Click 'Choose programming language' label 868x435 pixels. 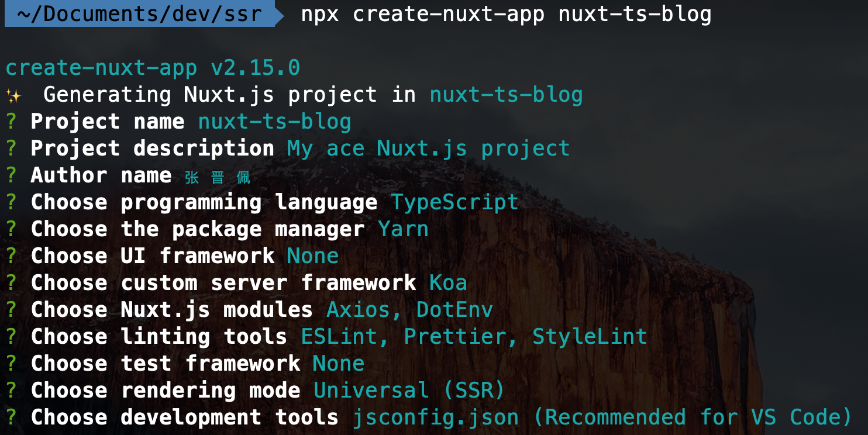(x=204, y=202)
